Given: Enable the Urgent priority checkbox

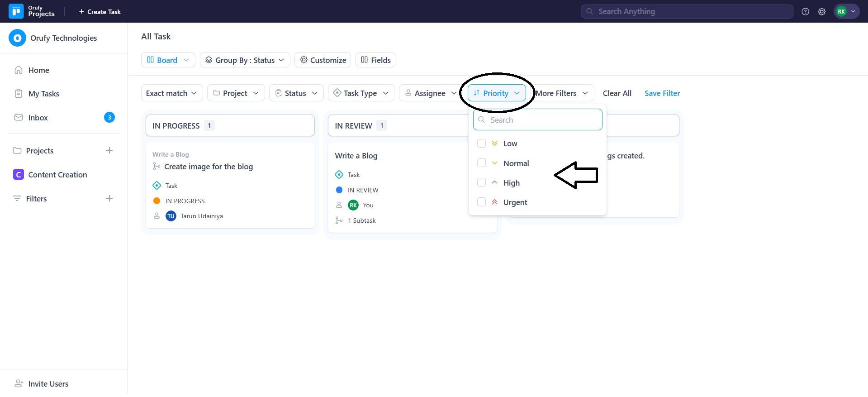Looking at the screenshot, I should [x=481, y=202].
